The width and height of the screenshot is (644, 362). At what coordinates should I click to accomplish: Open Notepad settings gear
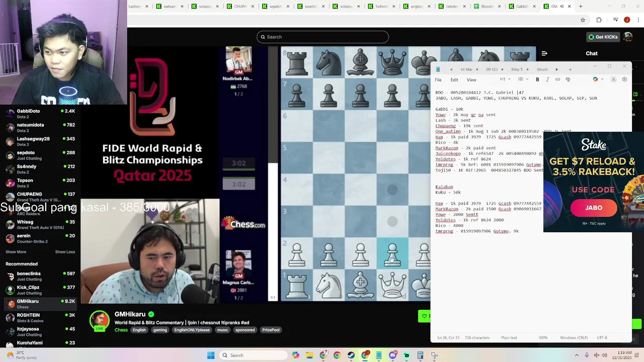pyautogui.click(x=624, y=79)
